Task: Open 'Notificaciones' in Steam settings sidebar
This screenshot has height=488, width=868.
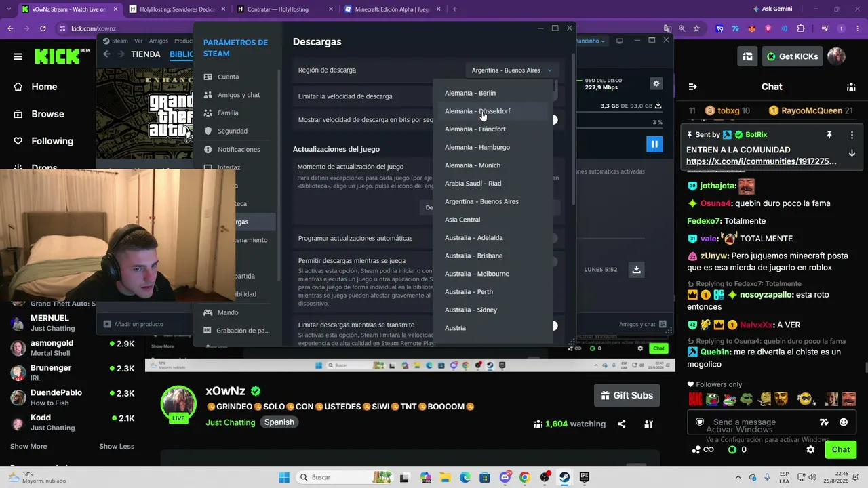Action: tap(240, 149)
